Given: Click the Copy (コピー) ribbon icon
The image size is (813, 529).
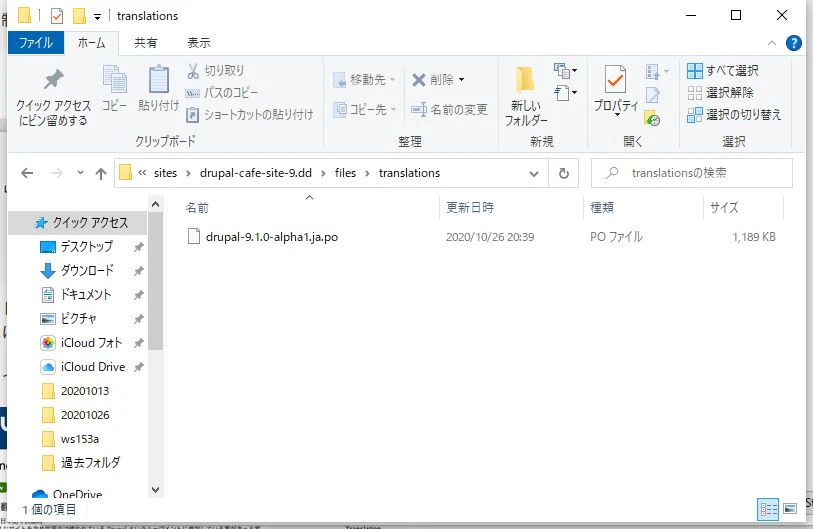Looking at the screenshot, I should click(x=115, y=79).
